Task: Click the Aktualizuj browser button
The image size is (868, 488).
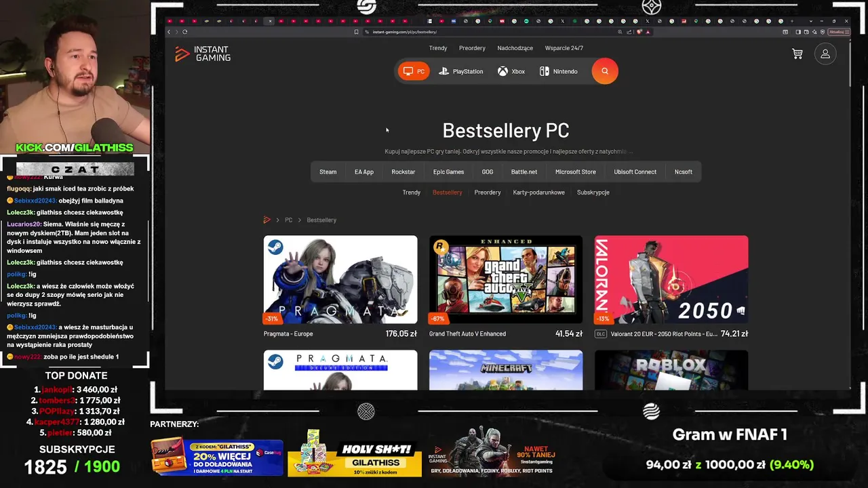Action: point(837,32)
